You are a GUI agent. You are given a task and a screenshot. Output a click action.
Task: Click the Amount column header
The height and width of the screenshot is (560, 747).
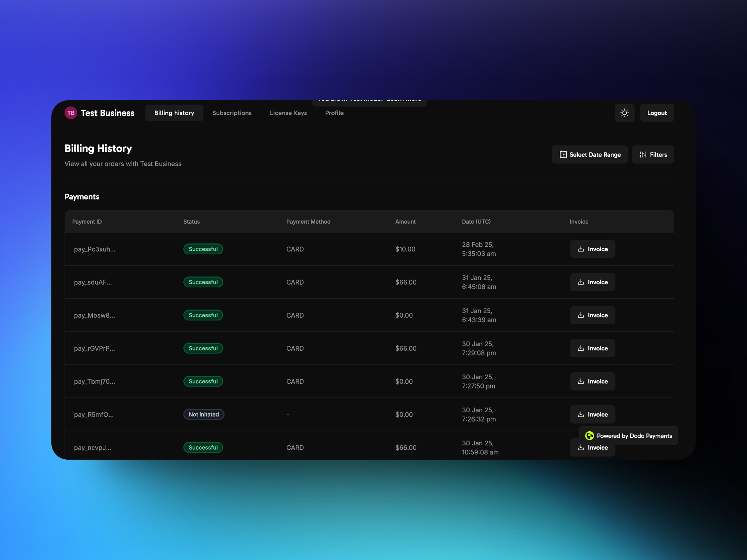405,222
